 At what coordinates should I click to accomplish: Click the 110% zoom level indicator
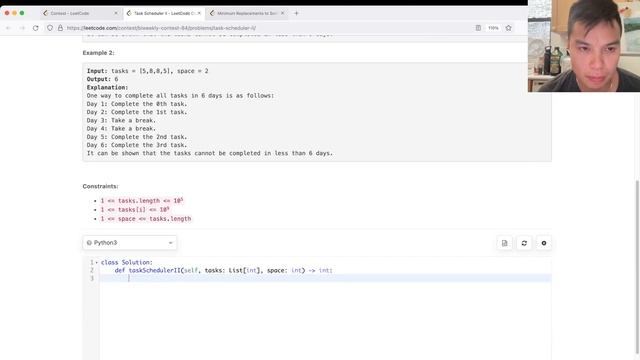(x=493, y=28)
